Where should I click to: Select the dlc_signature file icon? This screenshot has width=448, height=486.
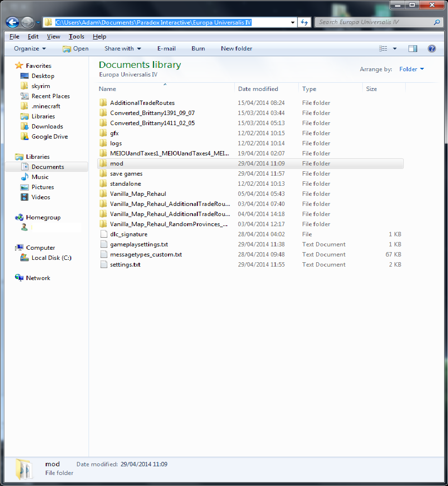click(x=104, y=234)
